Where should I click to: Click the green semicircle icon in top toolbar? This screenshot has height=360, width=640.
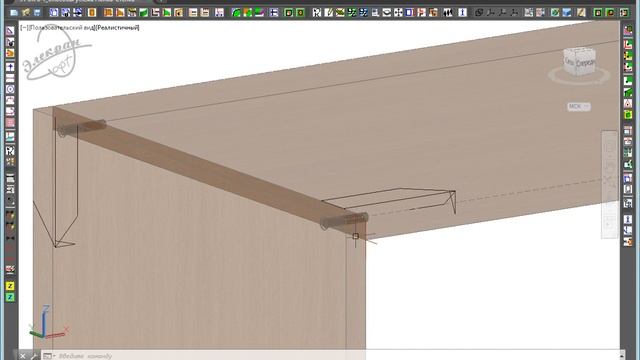click(x=236, y=13)
